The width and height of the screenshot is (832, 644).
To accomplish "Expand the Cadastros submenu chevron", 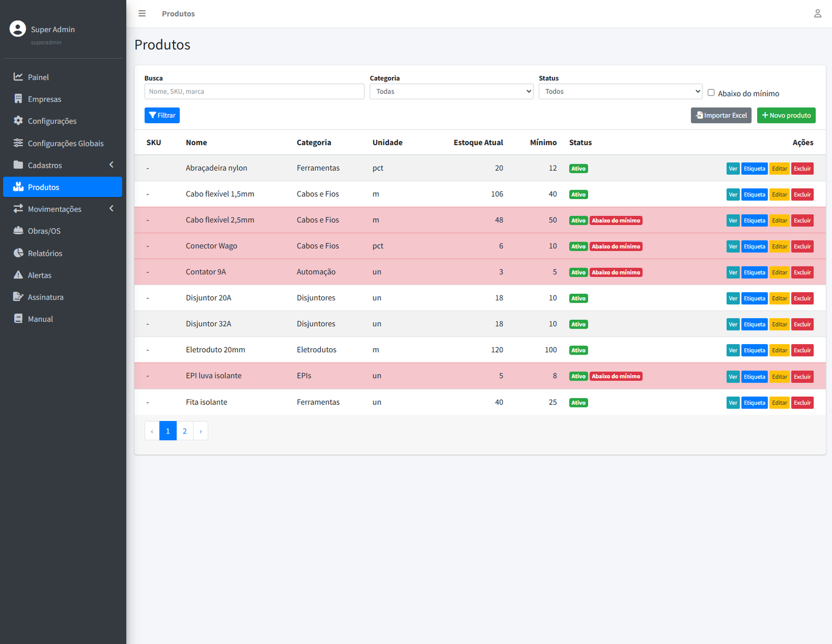I will [x=111, y=165].
